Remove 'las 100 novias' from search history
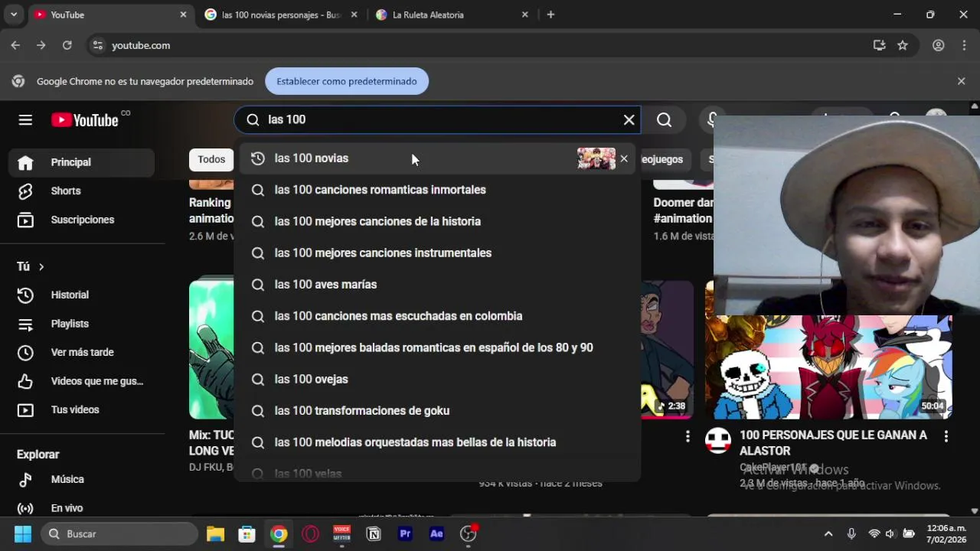This screenshot has width=980, height=551. point(624,158)
